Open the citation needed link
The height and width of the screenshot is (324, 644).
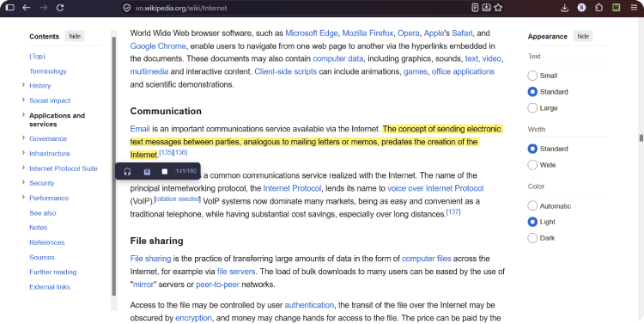(x=178, y=199)
